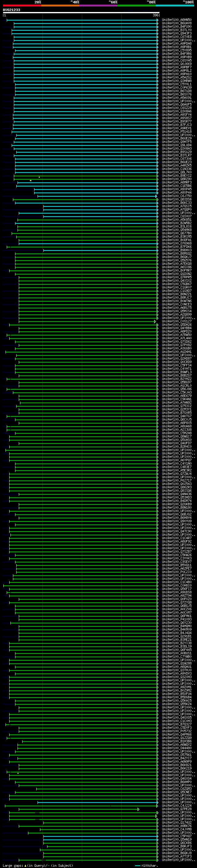
Task: Click the cyan alignment bar for UniRef100_A8HN50
Action: [82, 20]
